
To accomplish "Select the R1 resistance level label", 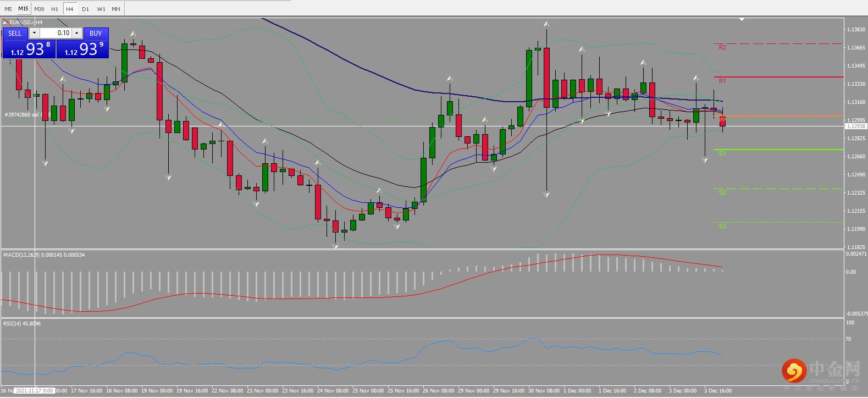I will (722, 81).
